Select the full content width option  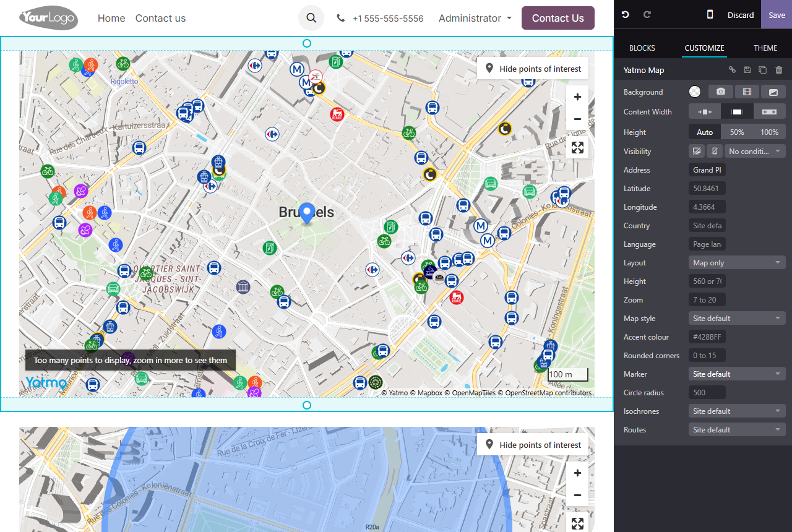tap(770, 111)
